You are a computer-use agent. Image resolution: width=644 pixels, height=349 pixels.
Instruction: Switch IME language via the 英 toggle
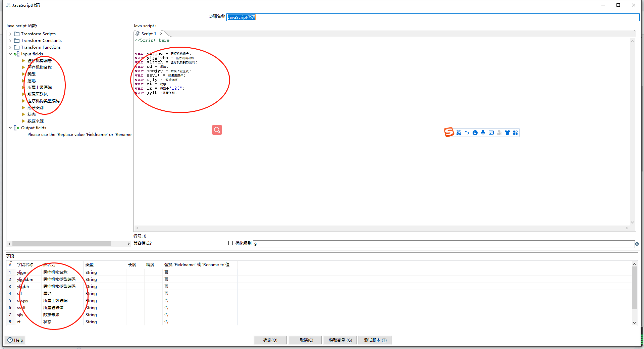(459, 133)
